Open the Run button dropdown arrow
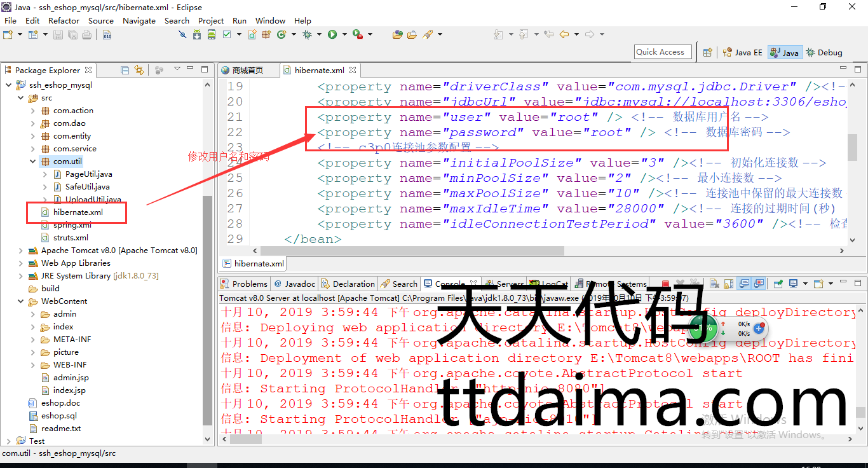 click(343, 34)
